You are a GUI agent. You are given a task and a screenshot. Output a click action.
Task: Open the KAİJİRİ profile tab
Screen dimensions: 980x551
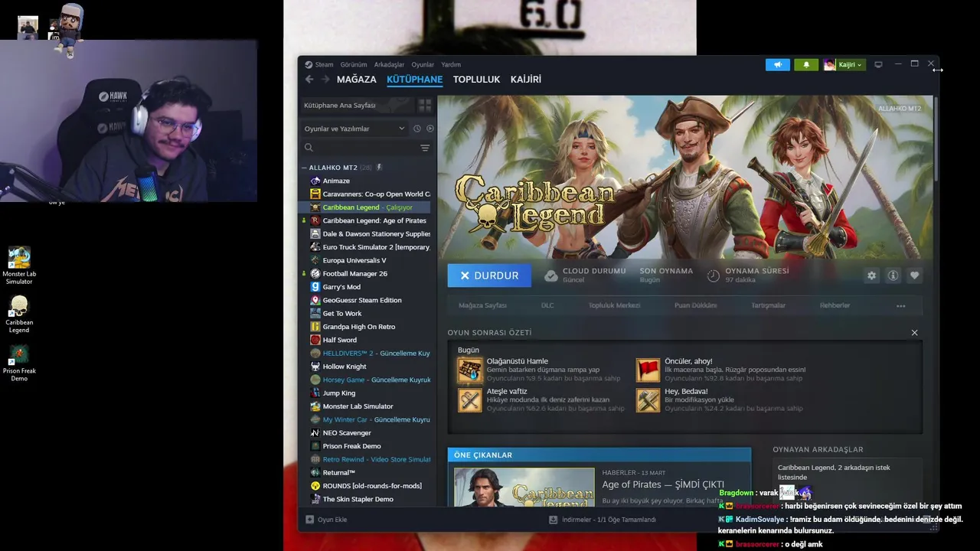tap(526, 80)
